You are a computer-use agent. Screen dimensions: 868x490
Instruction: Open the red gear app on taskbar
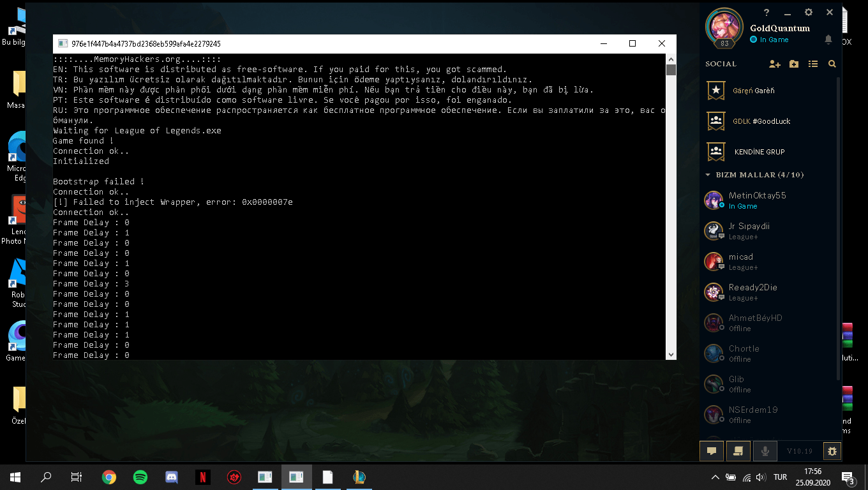coord(234,477)
